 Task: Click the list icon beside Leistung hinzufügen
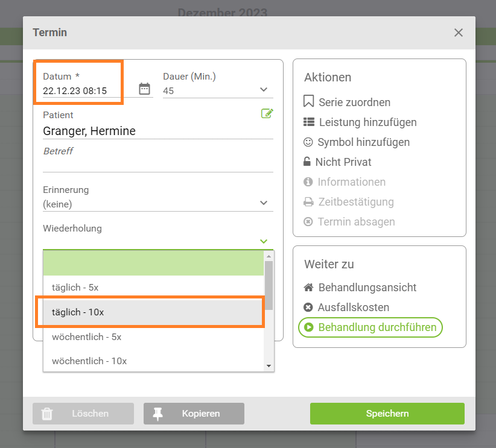309,122
